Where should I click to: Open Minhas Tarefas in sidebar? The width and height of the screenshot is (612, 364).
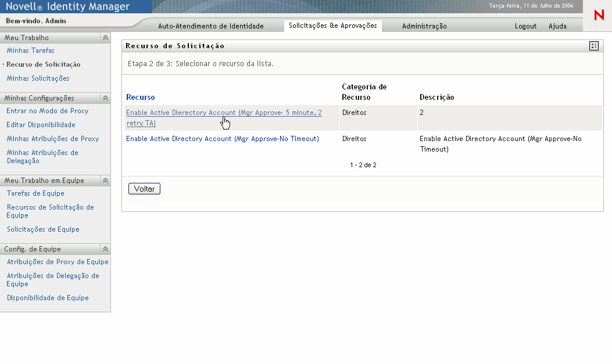pos(30,51)
